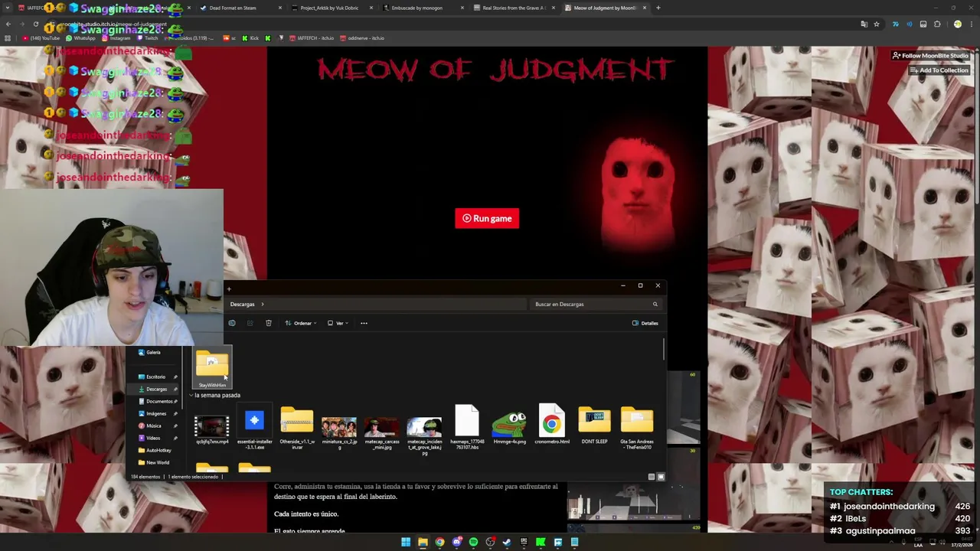The height and width of the screenshot is (551, 980).
Task: Switch to Embuscade by monogon tab
Action: pyautogui.click(x=423, y=8)
